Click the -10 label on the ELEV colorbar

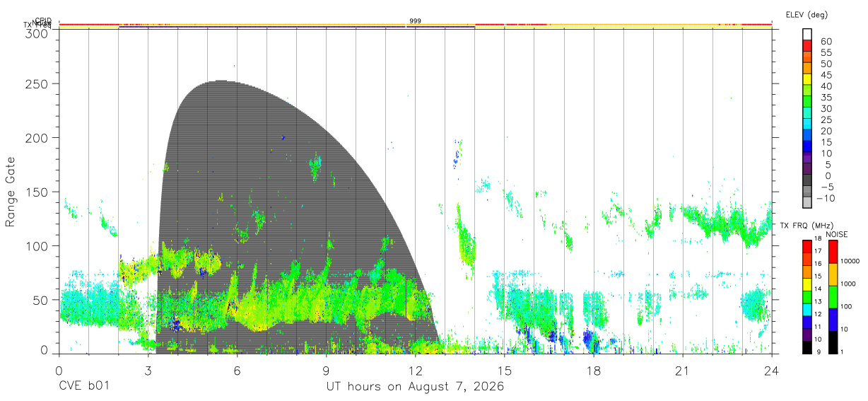tap(826, 199)
